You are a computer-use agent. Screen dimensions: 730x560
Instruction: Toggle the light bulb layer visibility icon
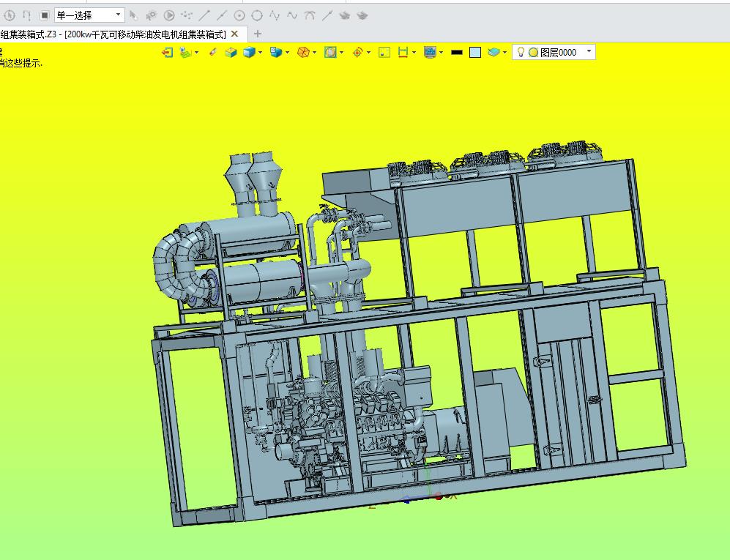click(521, 52)
